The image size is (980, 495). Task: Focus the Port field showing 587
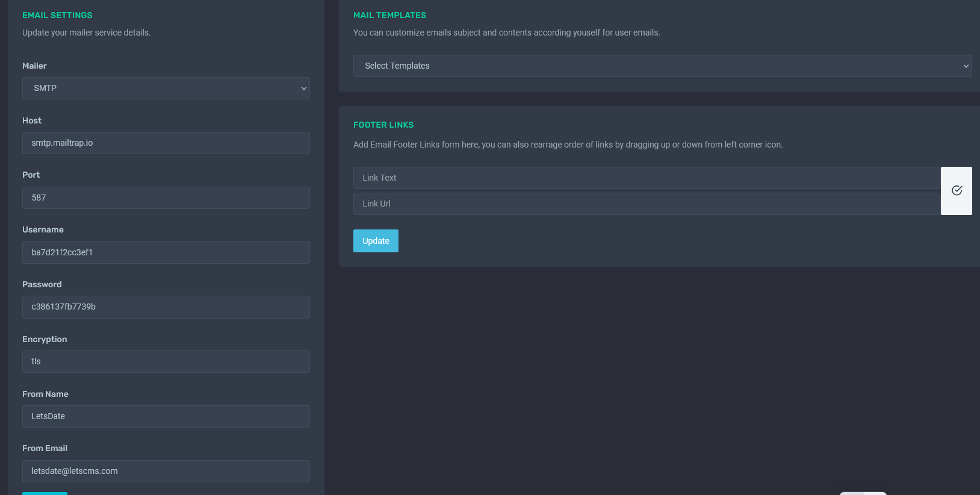(x=166, y=198)
